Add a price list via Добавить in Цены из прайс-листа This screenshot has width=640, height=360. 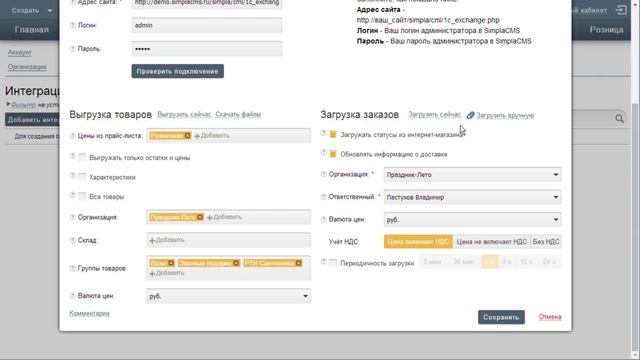(x=212, y=136)
